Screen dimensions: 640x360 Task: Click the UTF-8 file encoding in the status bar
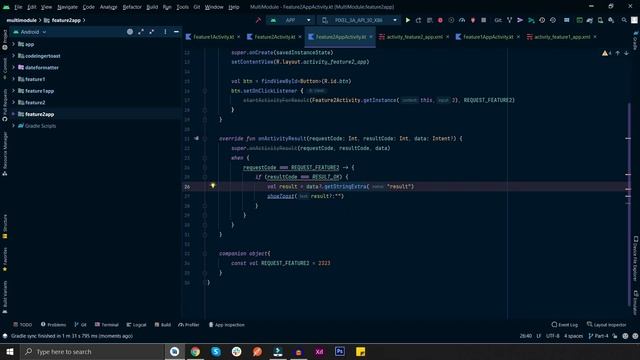click(x=553, y=336)
